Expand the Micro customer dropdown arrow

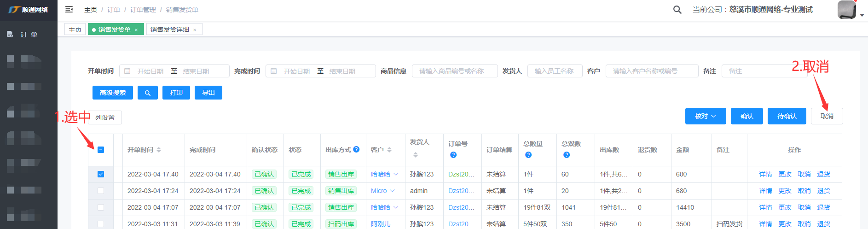[x=393, y=191]
